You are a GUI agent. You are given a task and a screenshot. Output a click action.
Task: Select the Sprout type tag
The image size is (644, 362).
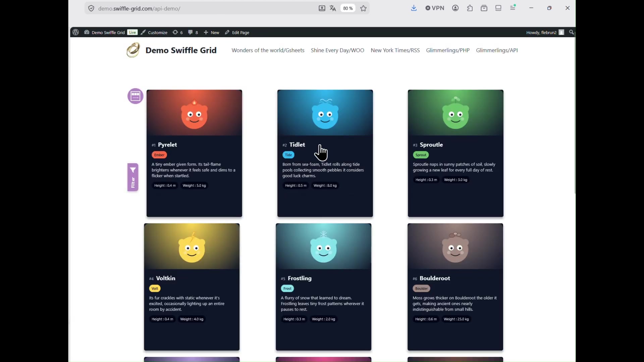[x=421, y=155]
